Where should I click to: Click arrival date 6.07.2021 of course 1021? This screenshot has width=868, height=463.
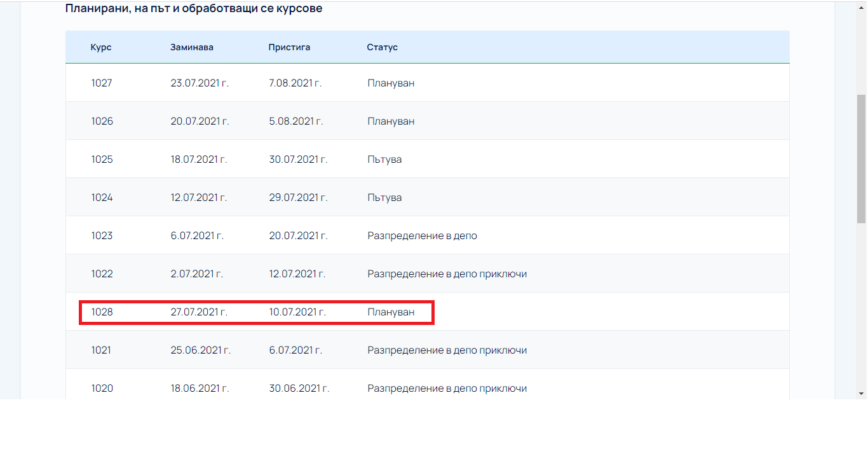(x=295, y=350)
